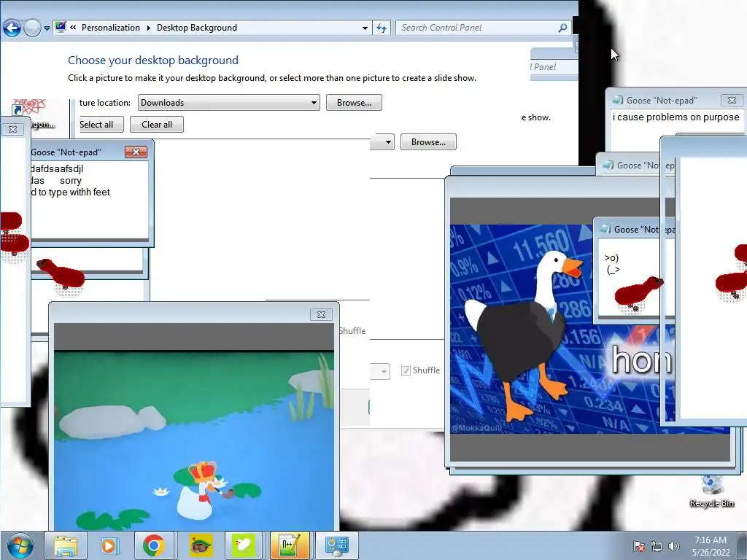Click the Goose Not-epad icon on 'i cause problems' window
The height and width of the screenshot is (560, 747).
618,100
